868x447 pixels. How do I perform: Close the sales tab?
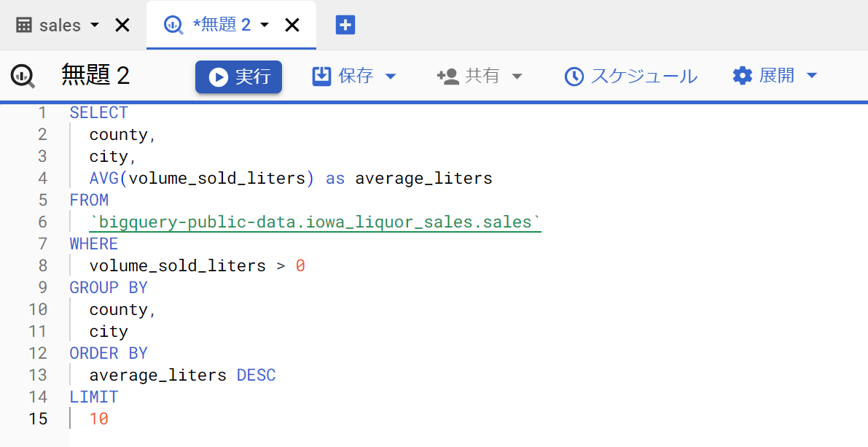[x=122, y=25]
